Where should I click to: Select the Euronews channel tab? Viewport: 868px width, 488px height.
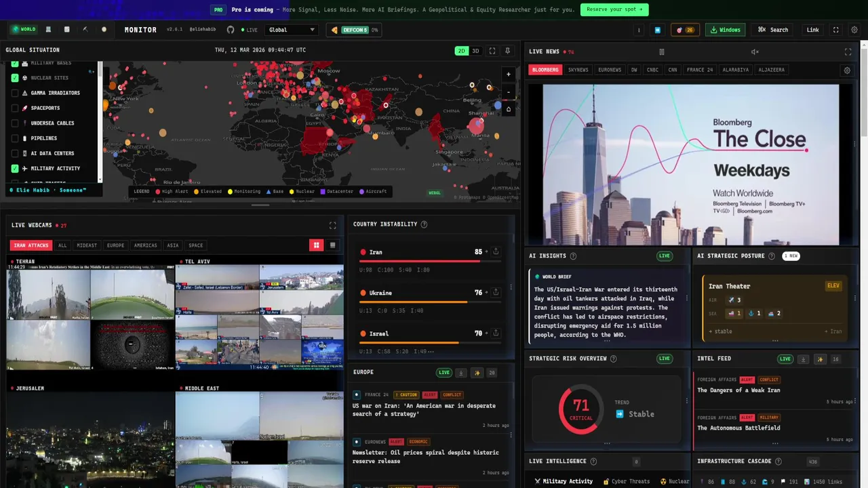coord(610,70)
